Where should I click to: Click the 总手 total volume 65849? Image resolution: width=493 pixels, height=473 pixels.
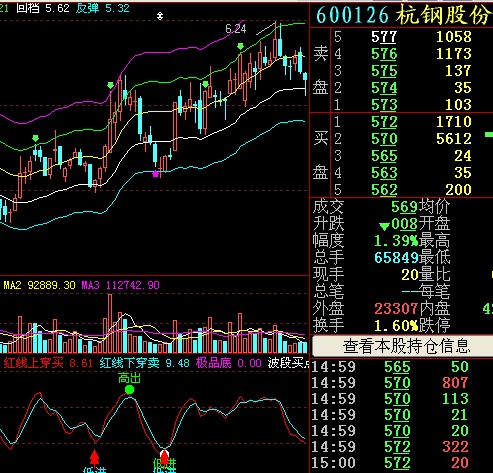(396, 258)
